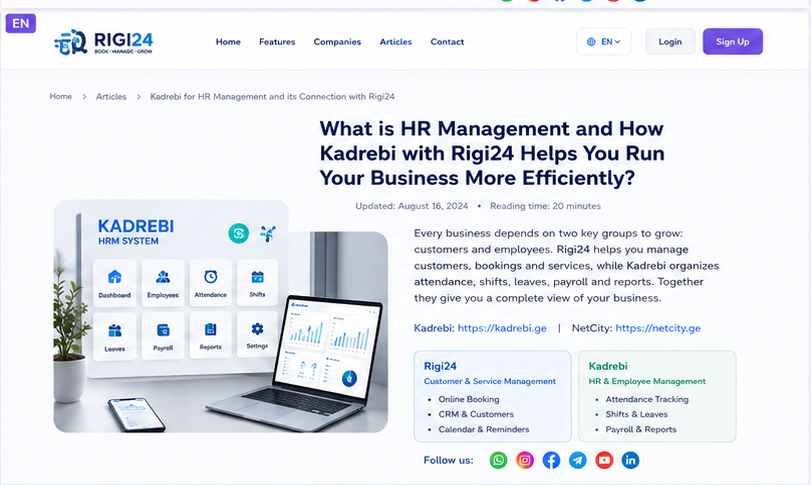The image size is (811, 485).
Task: Go to Companies page
Action: click(x=337, y=42)
